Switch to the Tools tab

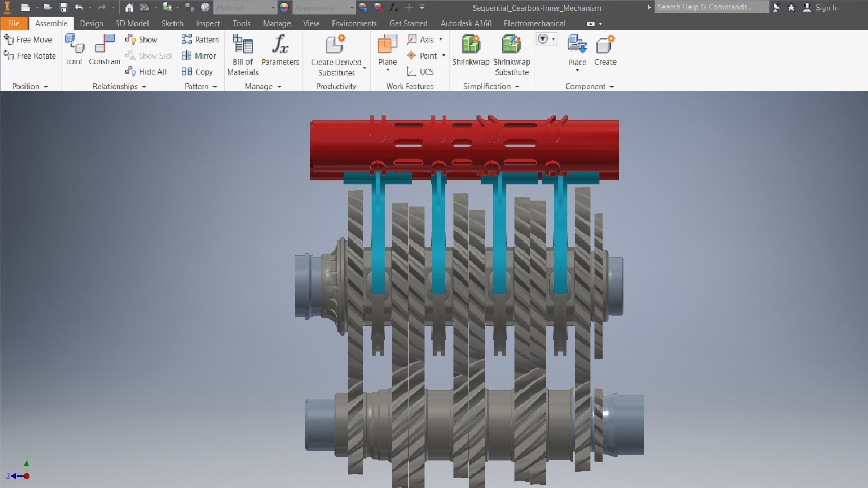point(241,23)
